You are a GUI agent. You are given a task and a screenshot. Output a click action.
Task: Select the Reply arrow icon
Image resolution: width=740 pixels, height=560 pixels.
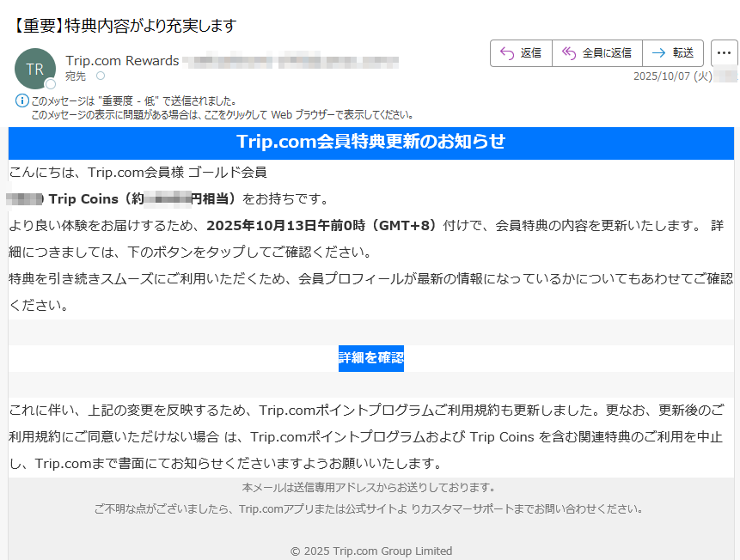tap(505, 52)
